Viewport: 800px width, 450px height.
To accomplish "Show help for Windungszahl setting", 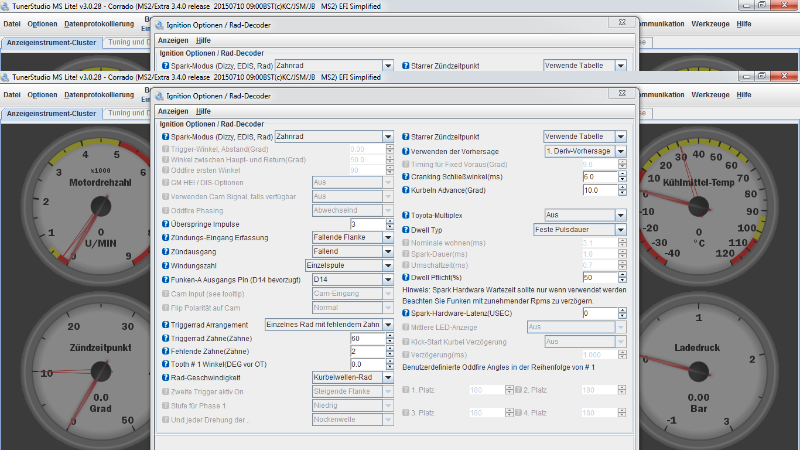I will tap(166, 266).
